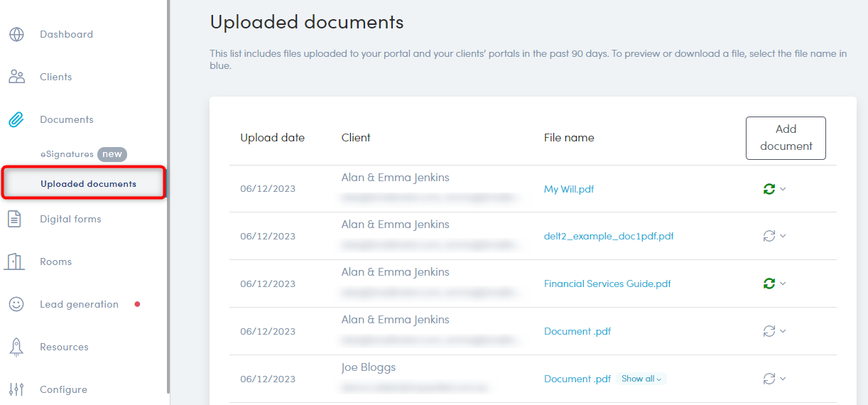This screenshot has width=868, height=405.
Task: Click sync icon in Joe Bloggs row
Action: 769,379
